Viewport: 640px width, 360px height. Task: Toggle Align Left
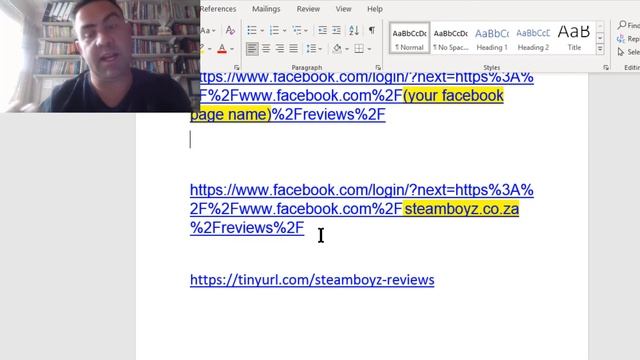pos(252,49)
